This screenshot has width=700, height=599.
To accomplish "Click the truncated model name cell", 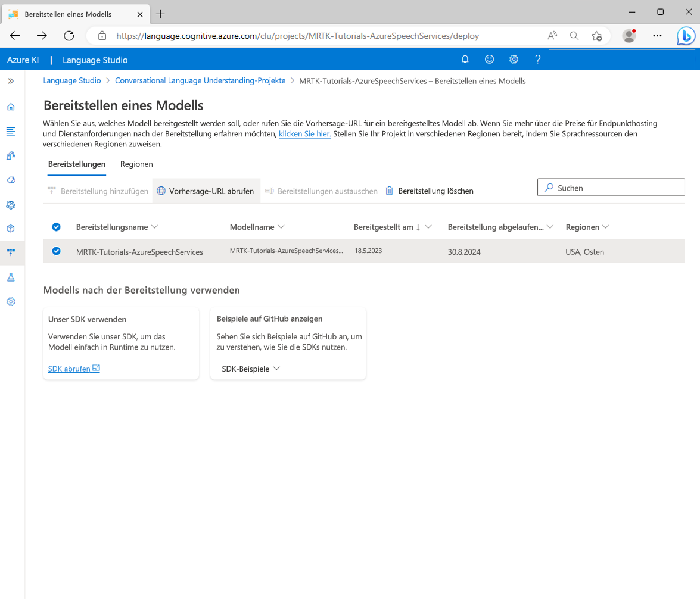I will coord(286,251).
